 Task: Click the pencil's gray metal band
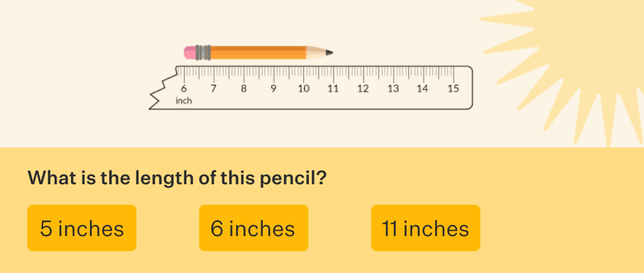tap(203, 53)
